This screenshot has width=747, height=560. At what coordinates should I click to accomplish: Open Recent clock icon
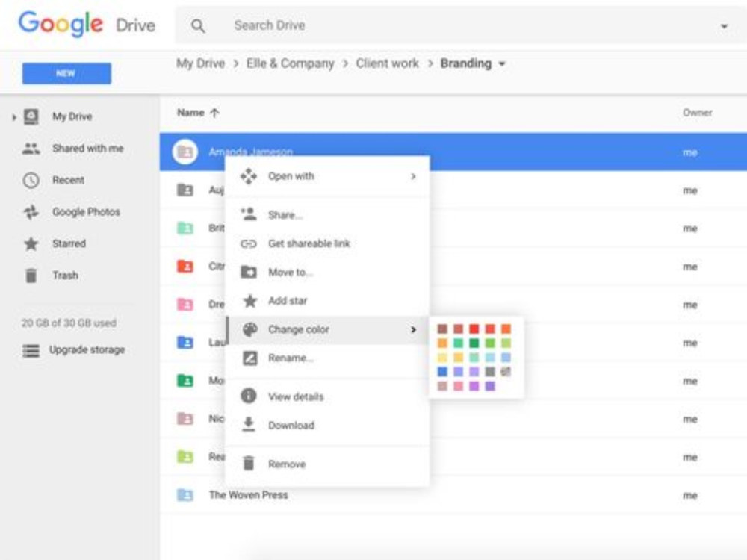point(31,180)
